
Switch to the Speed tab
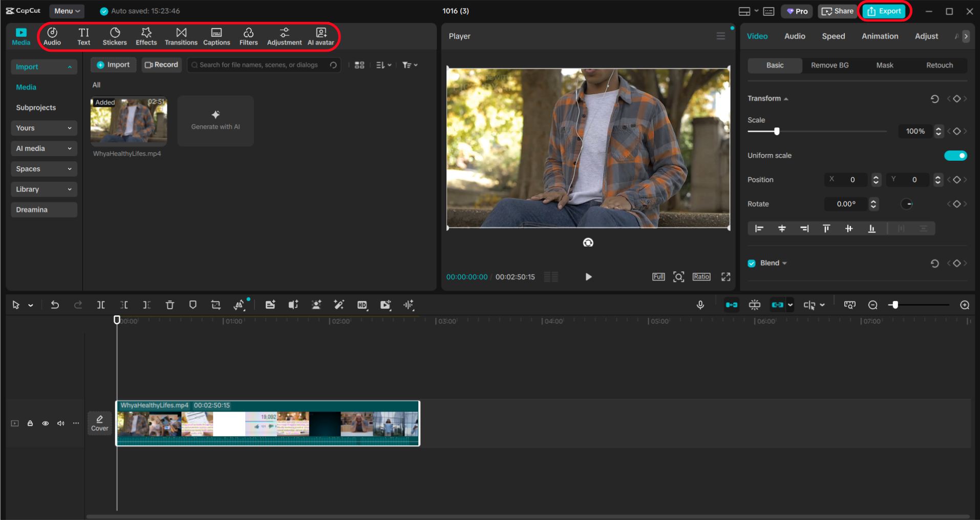point(833,36)
